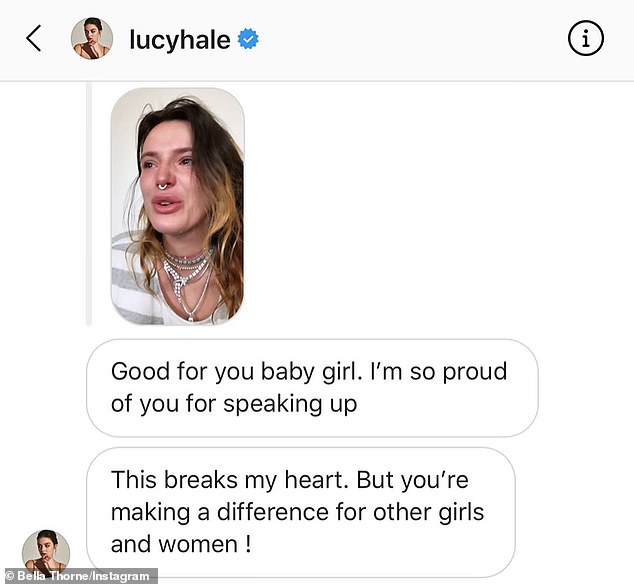Open the conversation info icon
Image resolution: width=634 pixels, height=584 pixels.
click(585, 40)
